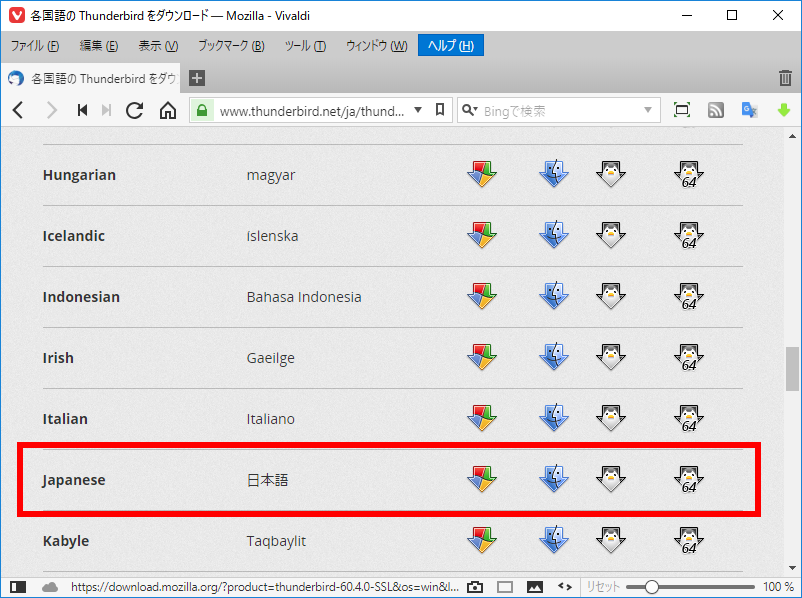Viewport: 802px width, 598px height.
Task: Open the search engine selector dropdown
Action: 469,110
